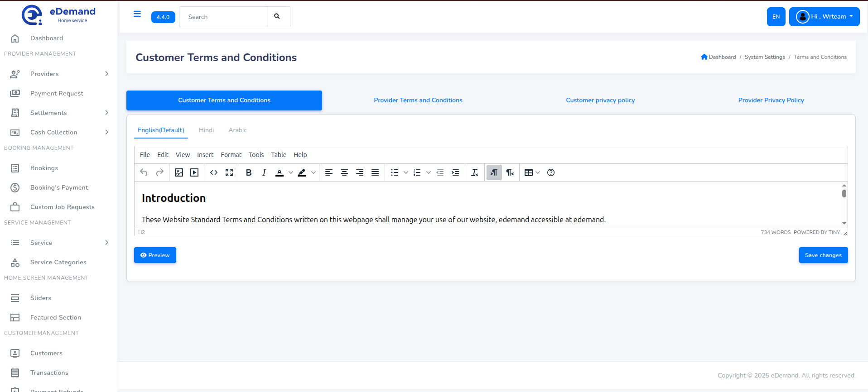868x392 pixels.
Task: Open Customer privacy policy tab
Action: (x=600, y=100)
